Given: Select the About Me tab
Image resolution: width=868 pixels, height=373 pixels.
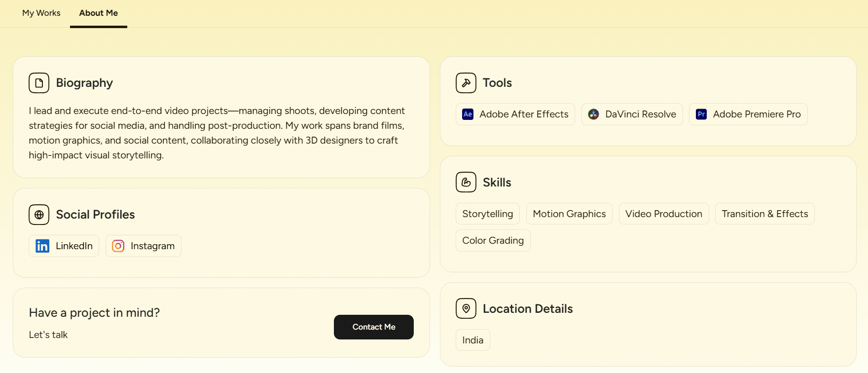Looking at the screenshot, I should pyautogui.click(x=99, y=13).
